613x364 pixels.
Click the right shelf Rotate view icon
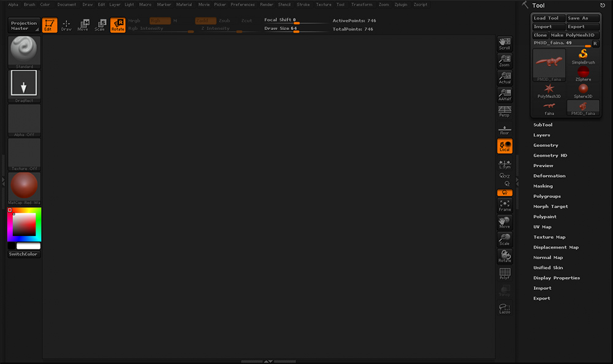click(504, 257)
